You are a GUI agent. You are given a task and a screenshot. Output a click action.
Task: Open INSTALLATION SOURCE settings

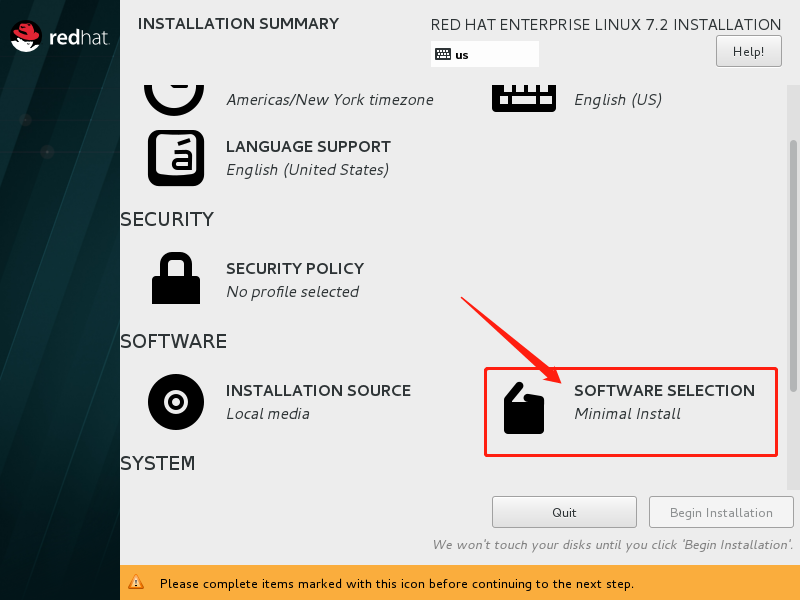point(318,391)
